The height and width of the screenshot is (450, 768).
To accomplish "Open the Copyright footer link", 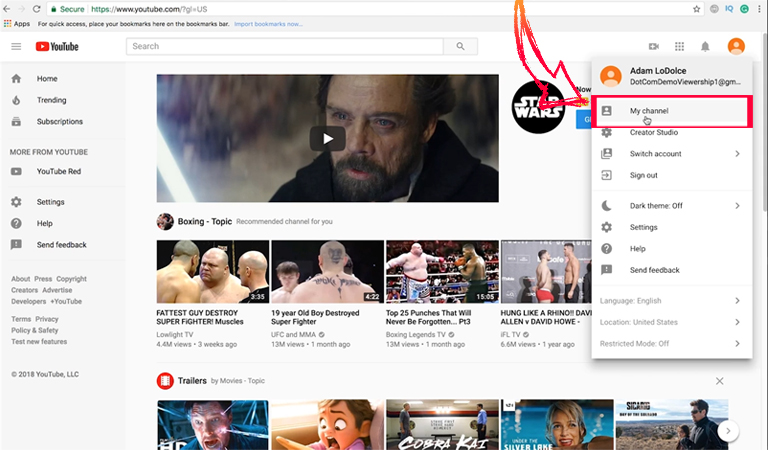I will pyautogui.click(x=72, y=279).
